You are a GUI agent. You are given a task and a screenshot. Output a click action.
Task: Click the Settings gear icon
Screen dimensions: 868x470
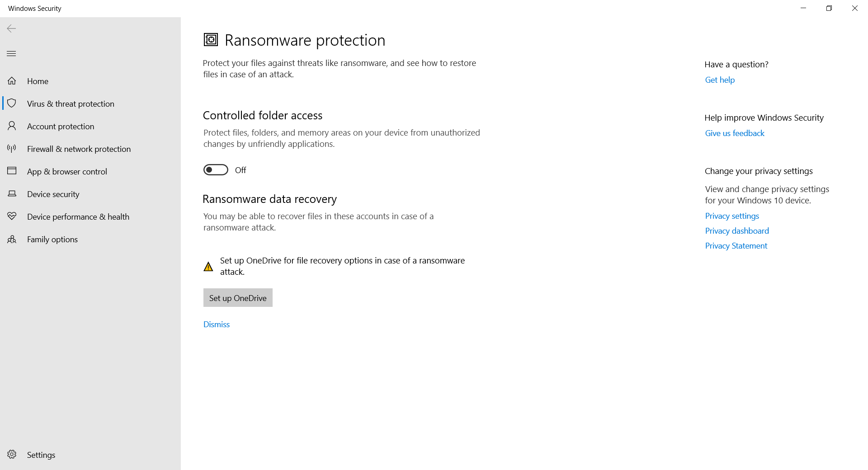click(12, 455)
